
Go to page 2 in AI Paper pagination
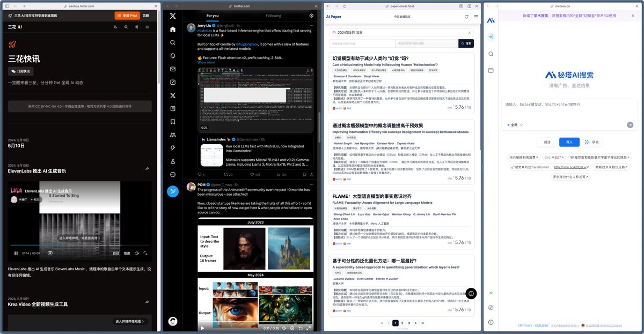click(x=402, y=323)
